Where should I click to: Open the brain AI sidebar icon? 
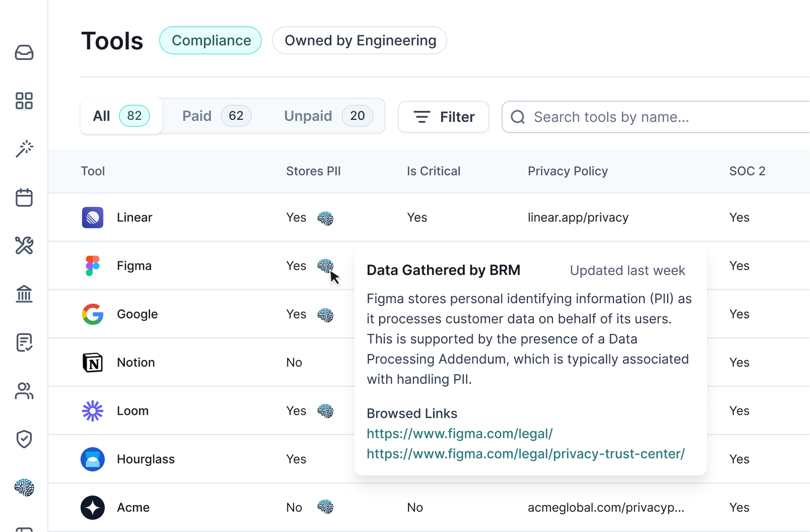click(x=24, y=487)
